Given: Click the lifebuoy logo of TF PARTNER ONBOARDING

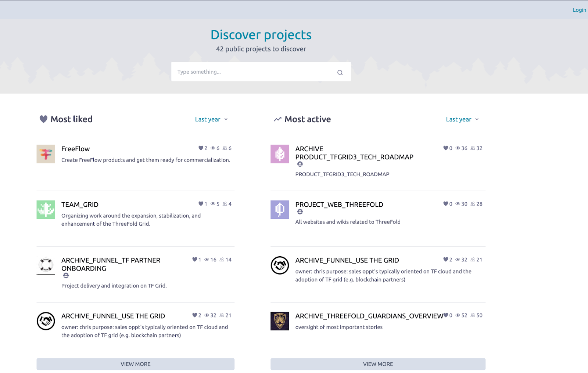Looking at the screenshot, I should (x=46, y=265).
